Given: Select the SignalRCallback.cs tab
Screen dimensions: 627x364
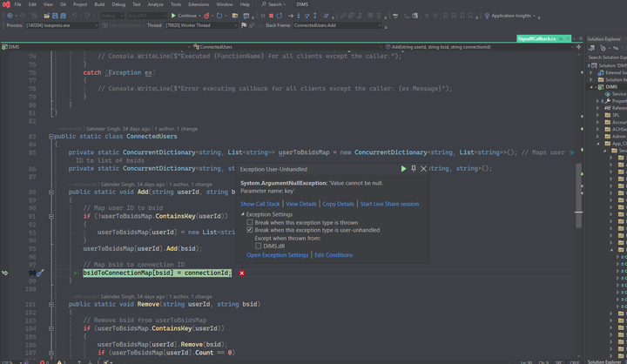Looking at the screenshot, I should (536, 38).
